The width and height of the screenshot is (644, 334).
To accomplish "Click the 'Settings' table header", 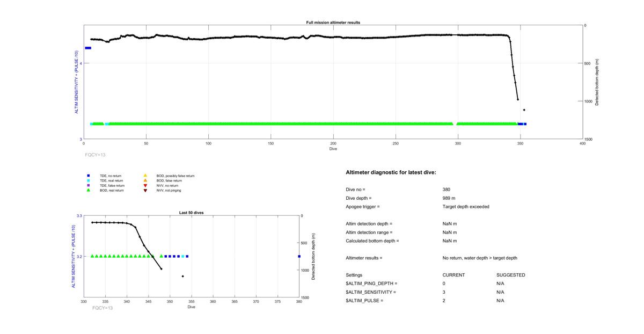I will (x=354, y=275).
